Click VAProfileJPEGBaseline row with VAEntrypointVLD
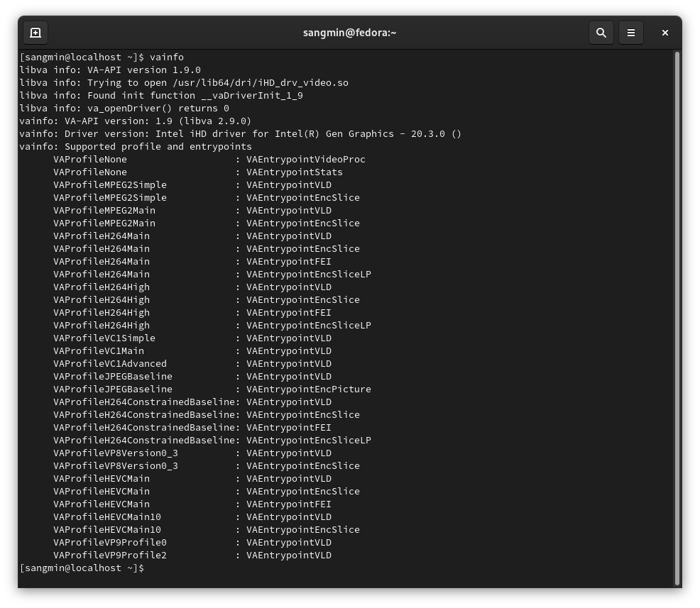The height and width of the screenshot is (608, 700). click(x=192, y=377)
